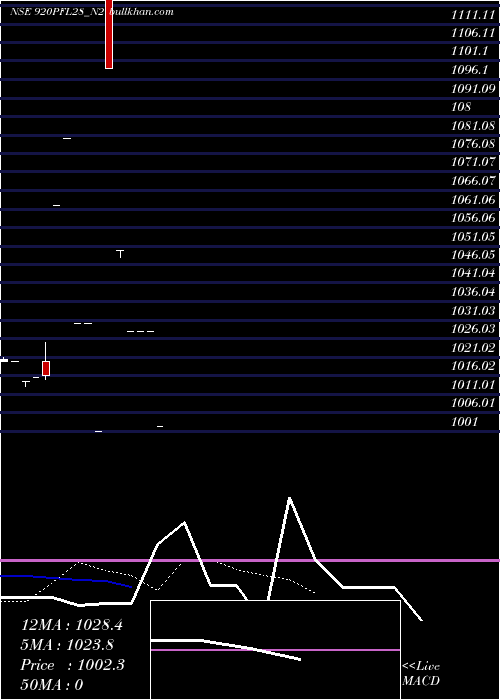500x700 pixels.
Task: Select the 1056.06 price axis label
Action: (473, 218)
